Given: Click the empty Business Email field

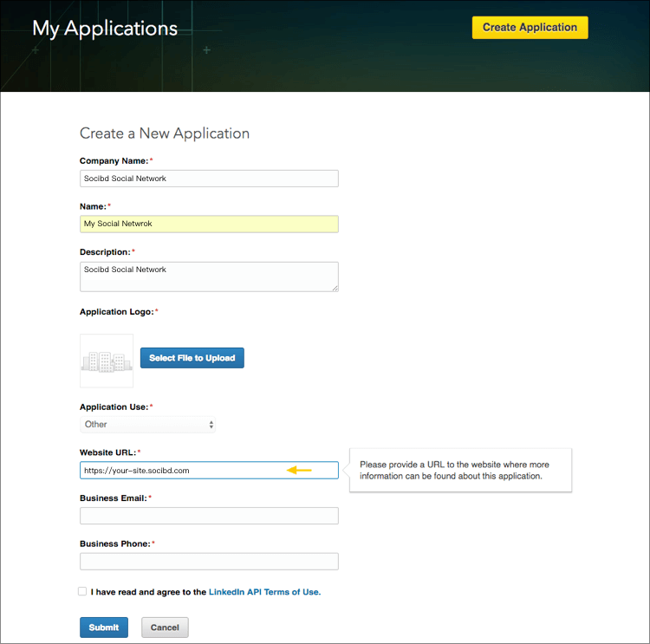Looking at the screenshot, I should point(208,516).
